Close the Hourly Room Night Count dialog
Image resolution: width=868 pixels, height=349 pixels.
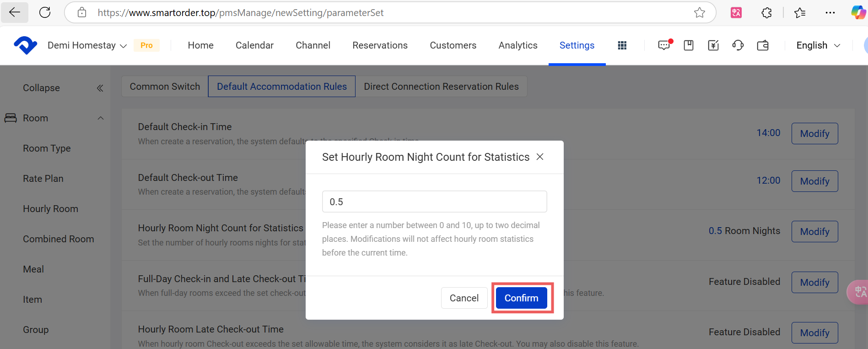[540, 157]
